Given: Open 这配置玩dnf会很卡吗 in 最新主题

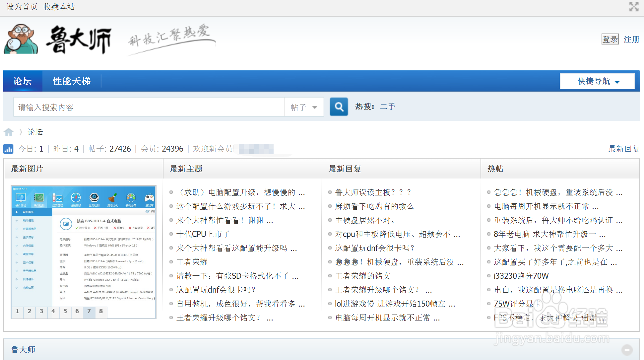Looking at the screenshot, I should coord(216,290).
